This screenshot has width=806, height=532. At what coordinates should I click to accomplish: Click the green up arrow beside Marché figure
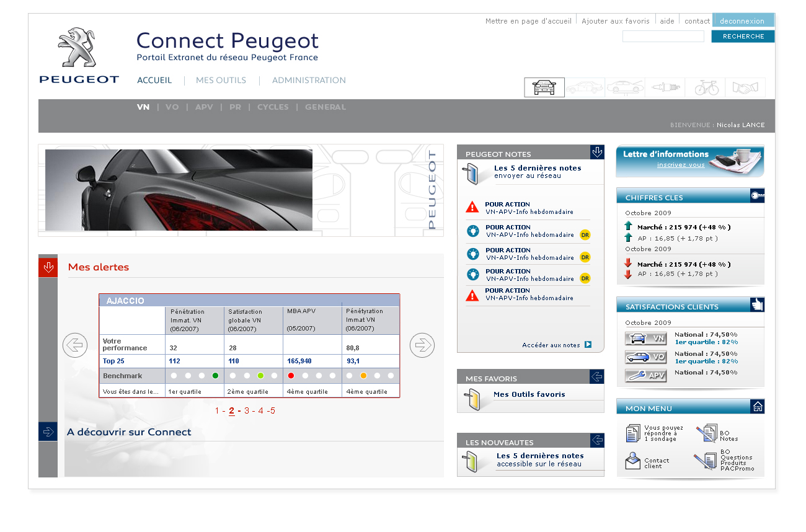tap(628, 226)
